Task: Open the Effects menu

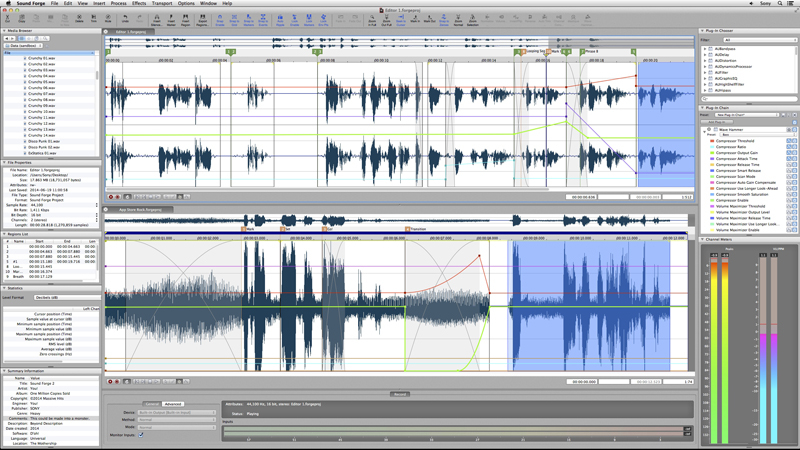Action: (139, 3)
